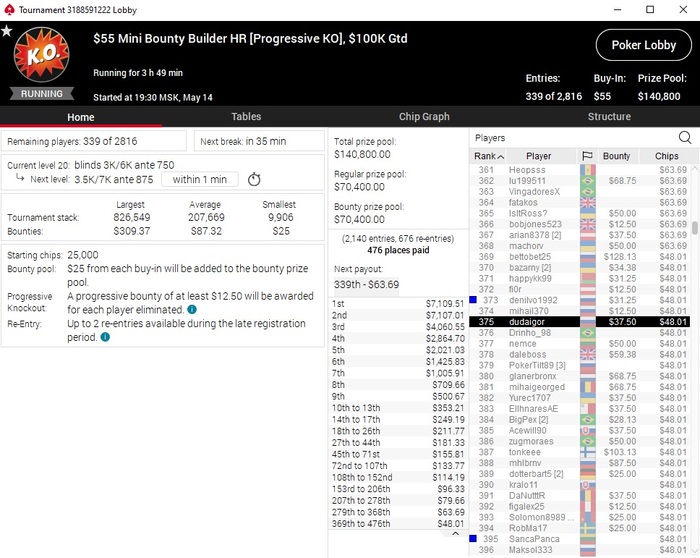Switch to the Tables tab
The image size is (700, 558).
pos(246,117)
